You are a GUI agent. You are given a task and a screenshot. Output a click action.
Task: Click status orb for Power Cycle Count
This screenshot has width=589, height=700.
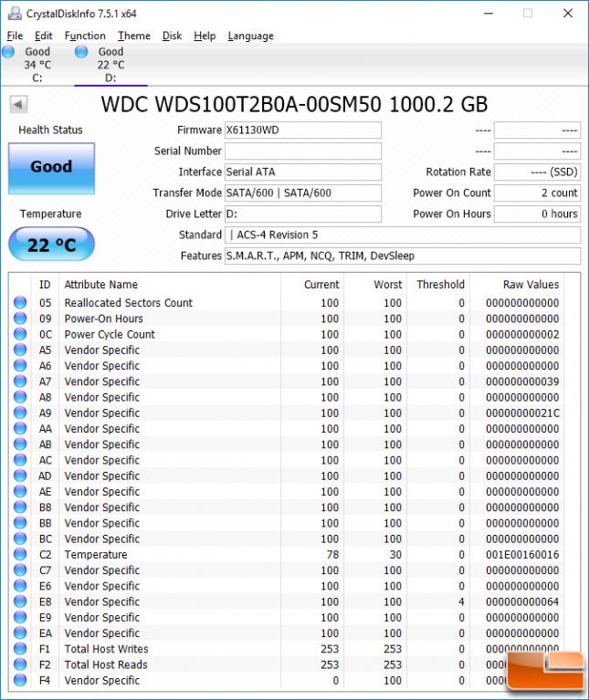[20, 334]
